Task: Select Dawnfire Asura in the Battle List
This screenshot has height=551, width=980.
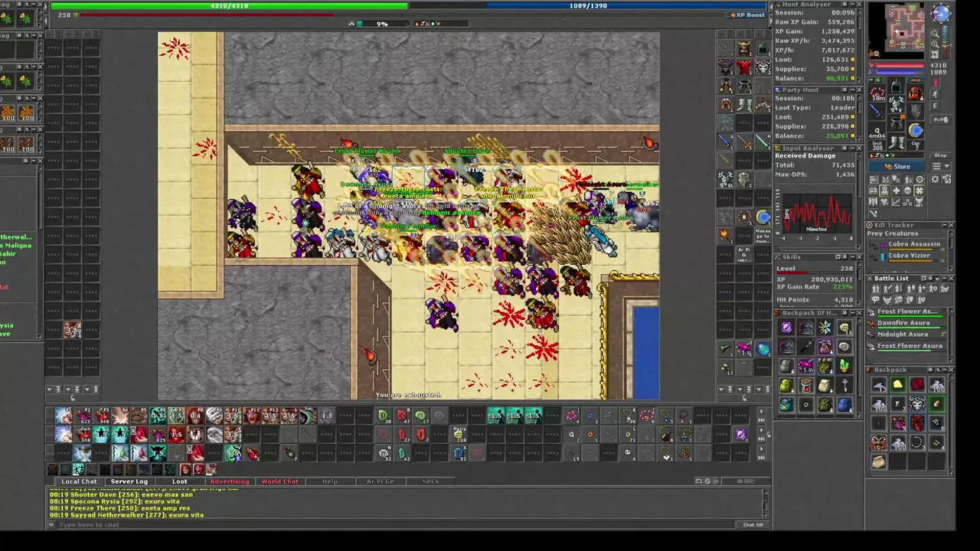Action: point(910,323)
